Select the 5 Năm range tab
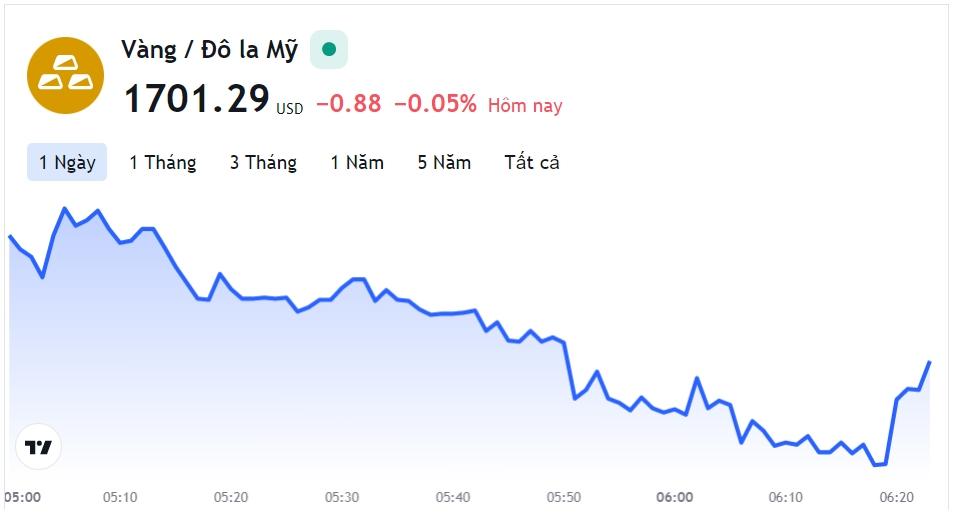Image resolution: width=955 pixels, height=526 pixels. pyautogui.click(x=444, y=163)
